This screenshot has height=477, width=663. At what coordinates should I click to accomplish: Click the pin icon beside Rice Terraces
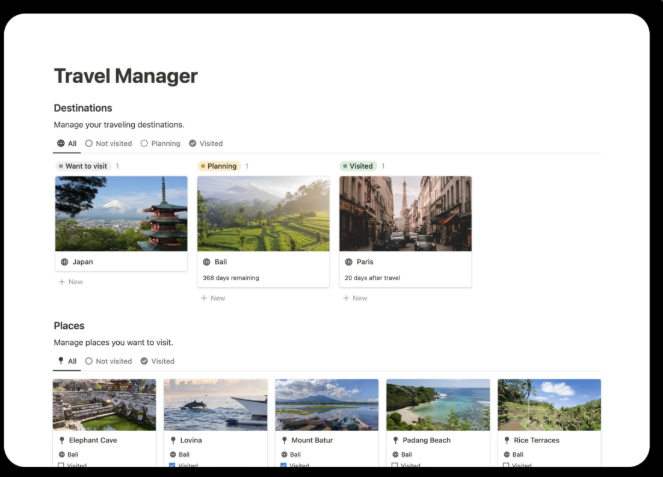[507, 440]
